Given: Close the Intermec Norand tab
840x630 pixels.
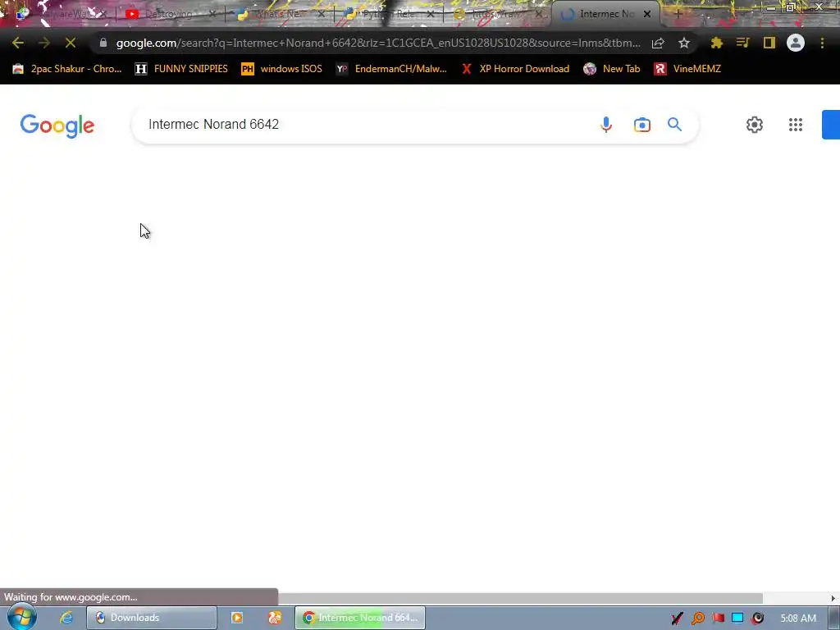Looking at the screenshot, I should (647, 15).
